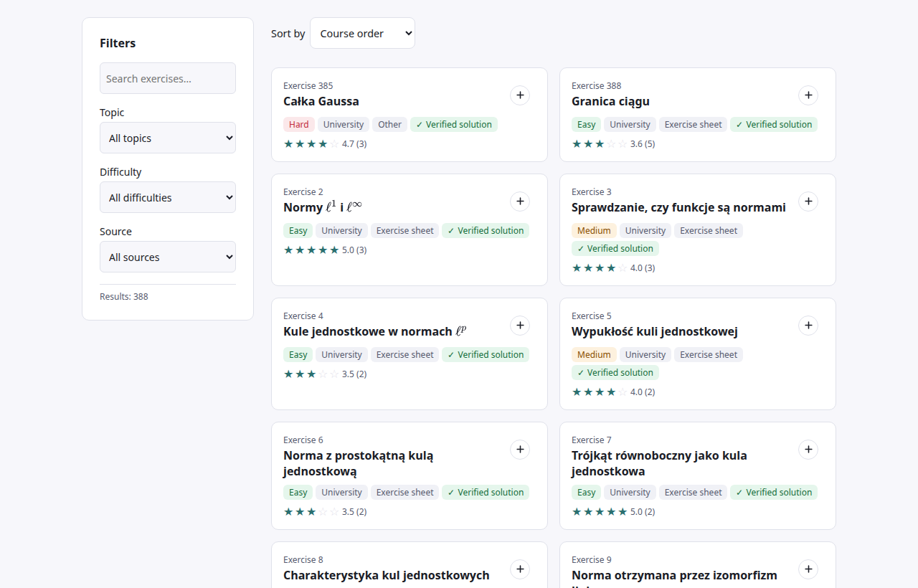This screenshot has width=918, height=588.
Task: Click Easy tag on Exercise 6 card
Action: click(298, 492)
